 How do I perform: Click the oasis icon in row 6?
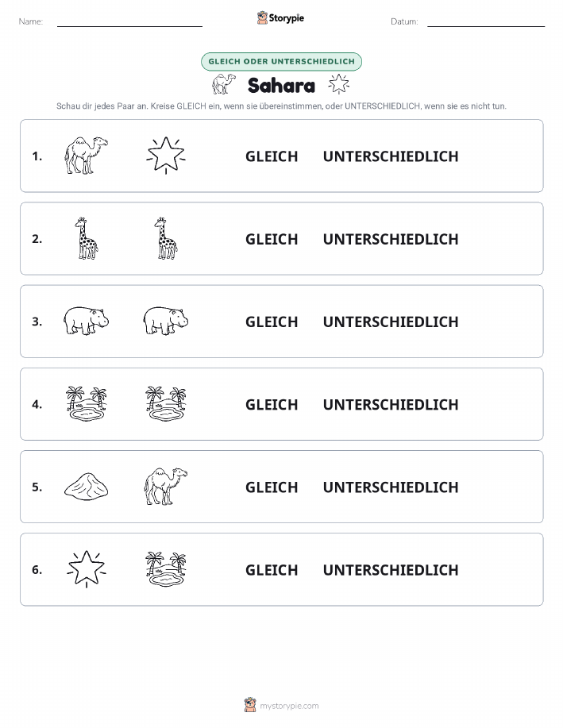pos(166,568)
